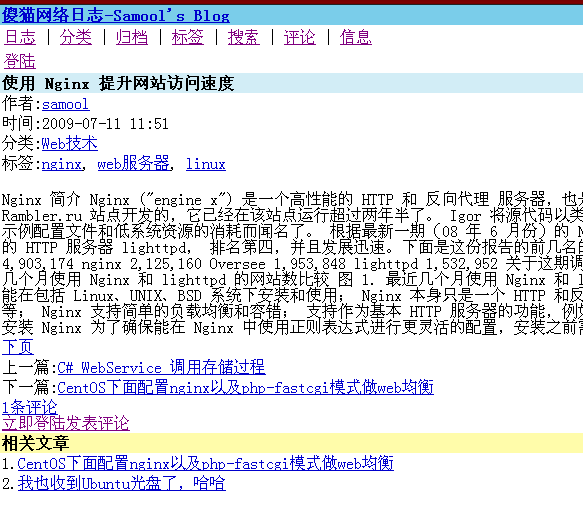Viewport: 583px width, 511px height.
Task: Click the 上一篇: label text
Action: 30,367
